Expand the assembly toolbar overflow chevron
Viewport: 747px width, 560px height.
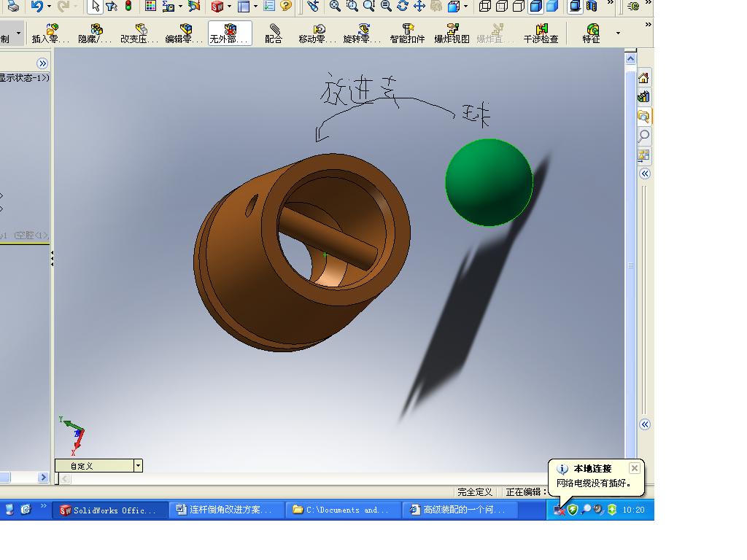648,25
